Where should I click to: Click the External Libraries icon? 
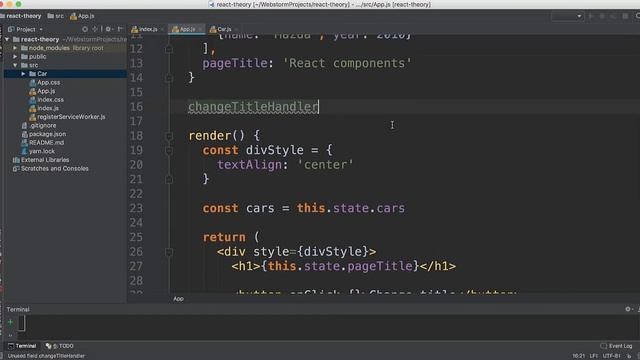[16, 160]
